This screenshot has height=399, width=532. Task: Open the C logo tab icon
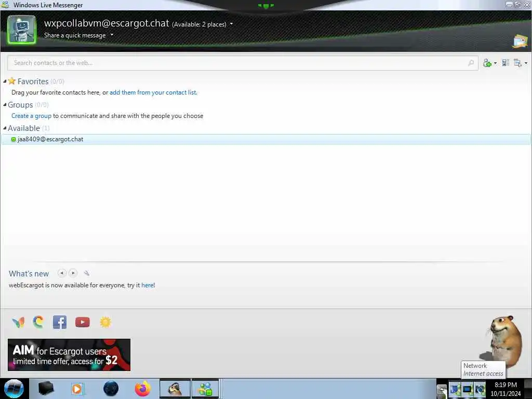(x=38, y=322)
